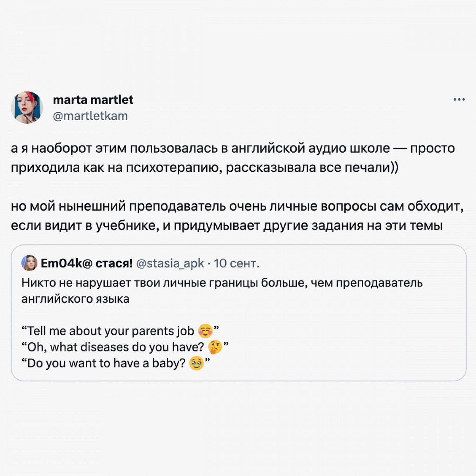This screenshot has height=476, width=476.
Task: Click the quoted author's small avatar
Action: tap(29, 263)
